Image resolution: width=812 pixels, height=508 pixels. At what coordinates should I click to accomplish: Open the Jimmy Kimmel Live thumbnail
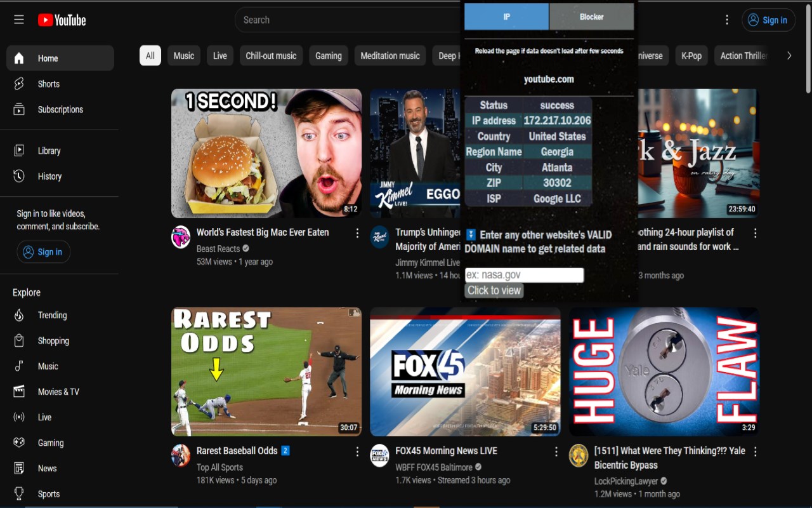click(x=416, y=153)
